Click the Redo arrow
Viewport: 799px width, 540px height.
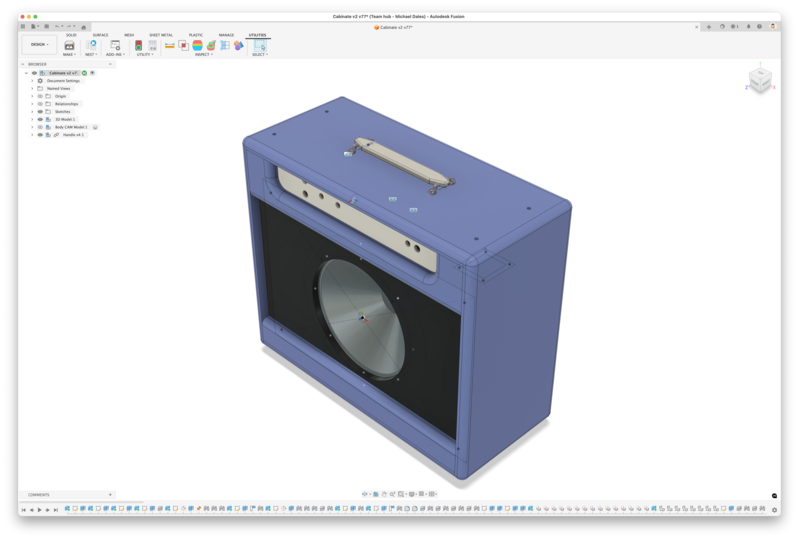(x=69, y=26)
